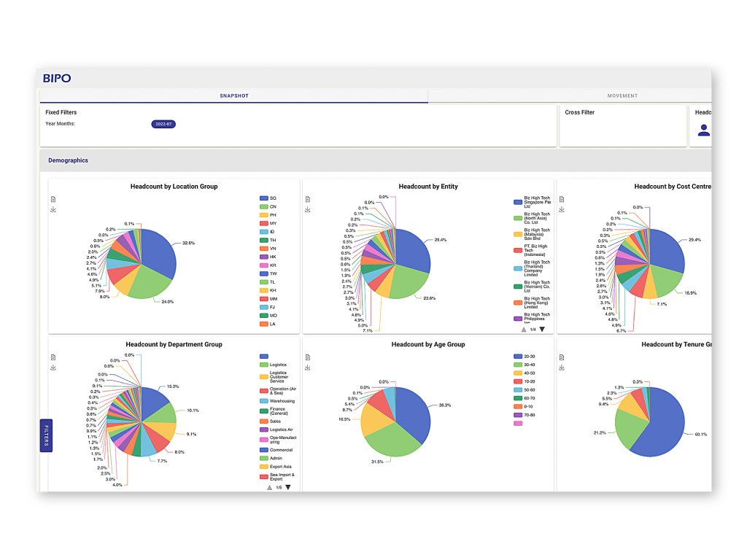Click the BIPO logo

[x=57, y=79]
